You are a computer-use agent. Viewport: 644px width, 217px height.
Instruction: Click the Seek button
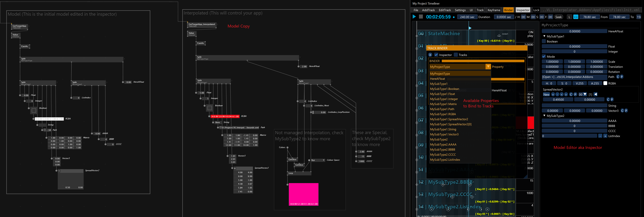click(559, 17)
